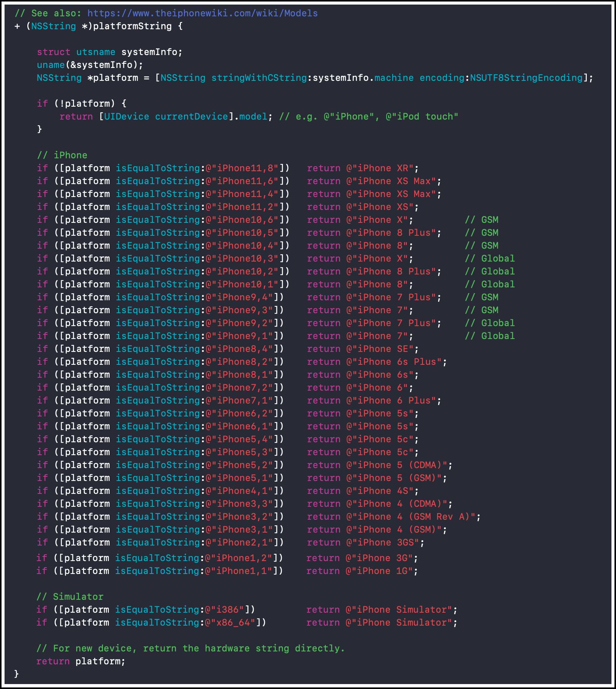Screen dimensions: 616x689
Task: Click the "For new device" comment line
Action: (190, 648)
